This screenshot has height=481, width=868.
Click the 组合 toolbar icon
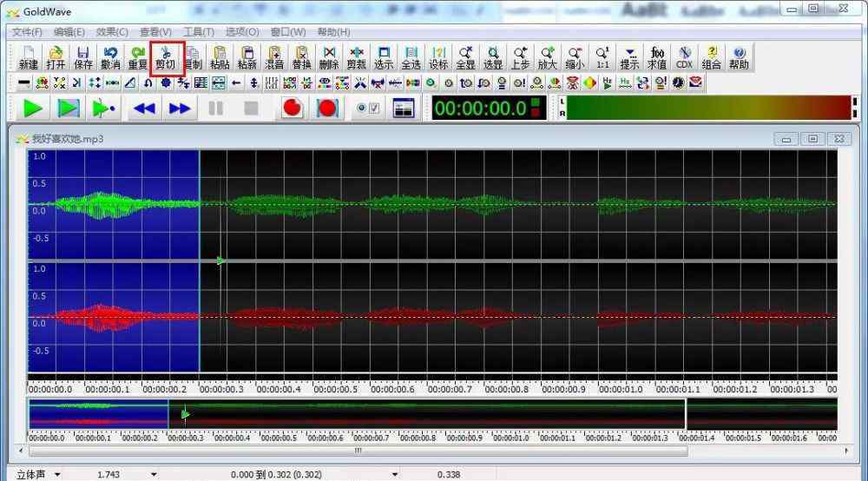[712, 57]
